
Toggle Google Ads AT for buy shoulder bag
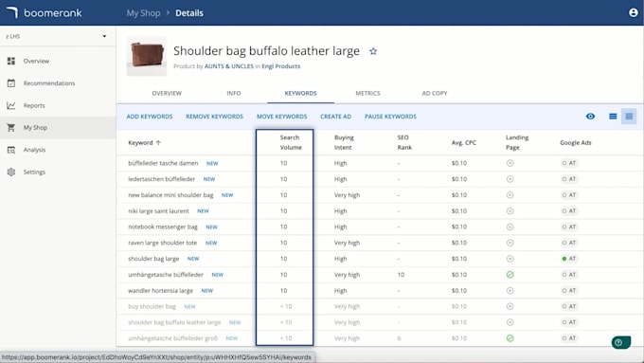pos(569,306)
